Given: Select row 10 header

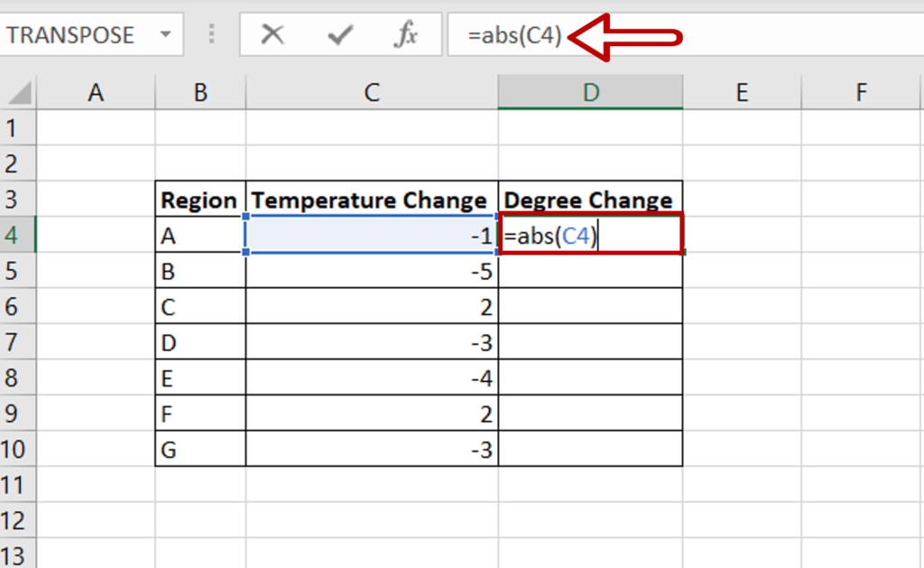Looking at the screenshot, I should [18, 449].
